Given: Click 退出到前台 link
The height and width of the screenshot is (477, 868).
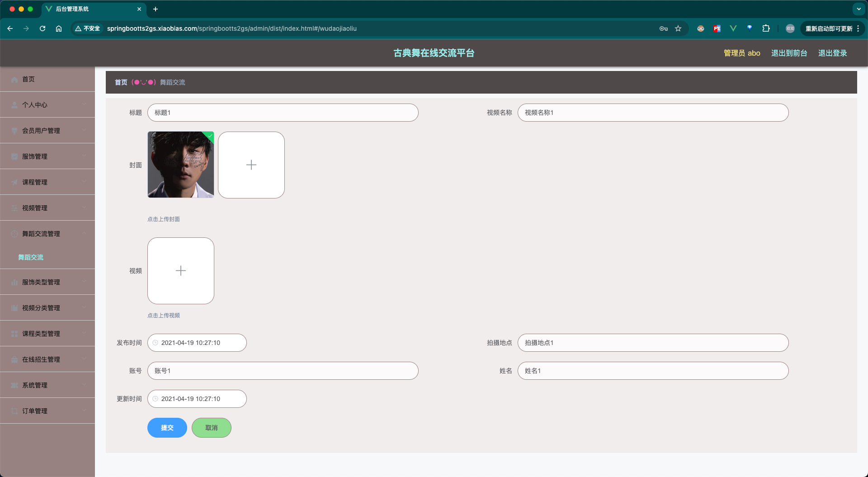Looking at the screenshot, I should tap(789, 53).
